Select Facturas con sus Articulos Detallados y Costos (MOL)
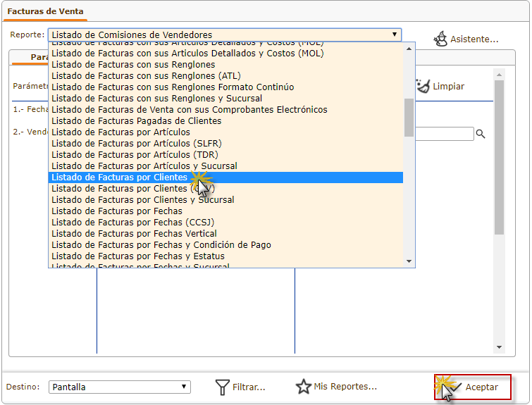532x405 pixels. (225, 54)
